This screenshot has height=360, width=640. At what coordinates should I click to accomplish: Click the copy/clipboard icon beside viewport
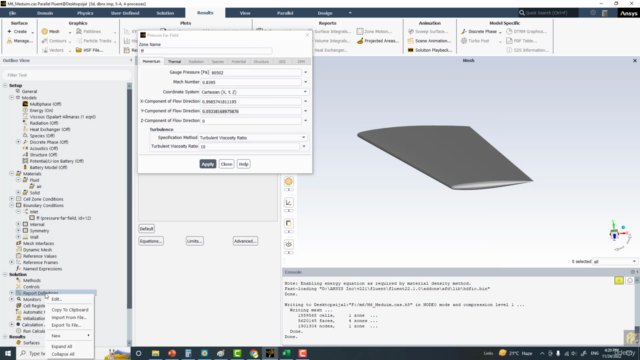point(289,223)
